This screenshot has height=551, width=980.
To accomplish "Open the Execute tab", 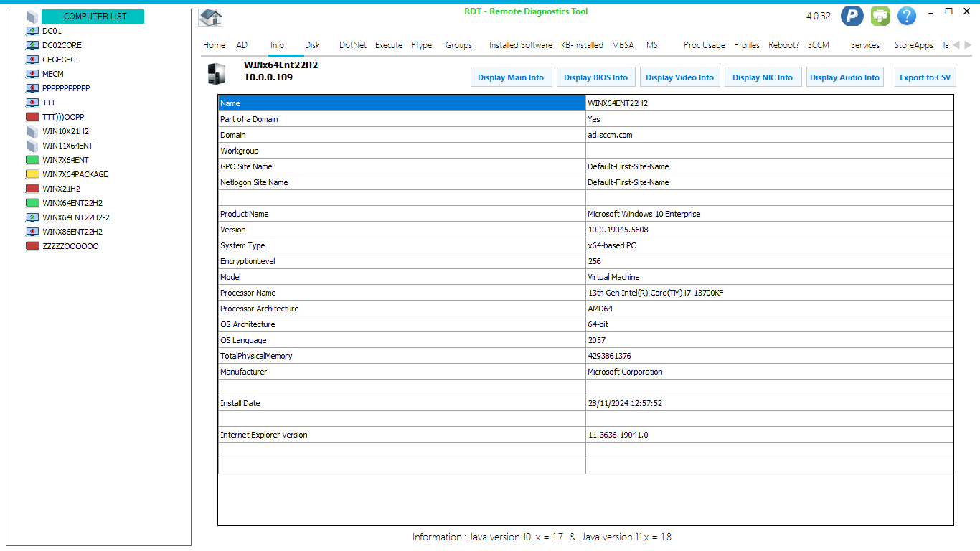I will pyautogui.click(x=389, y=45).
